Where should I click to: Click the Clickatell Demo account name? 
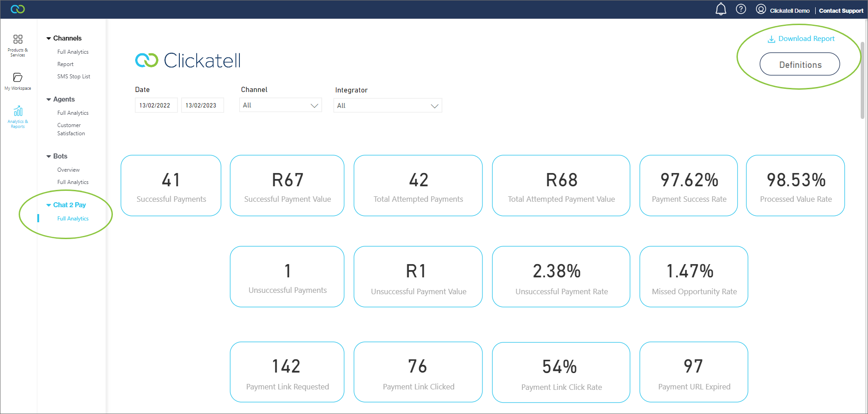tap(790, 10)
